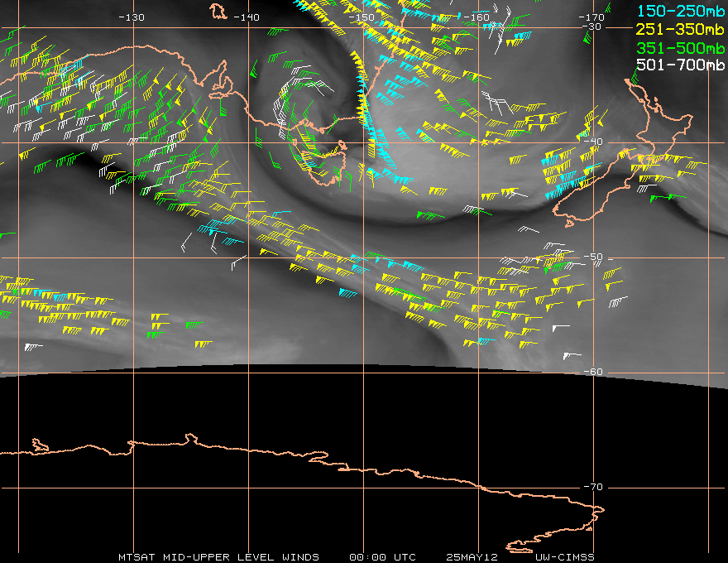Click the -50 latitude label
Viewport: 728px width, 563px height.
(x=593, y=257)
